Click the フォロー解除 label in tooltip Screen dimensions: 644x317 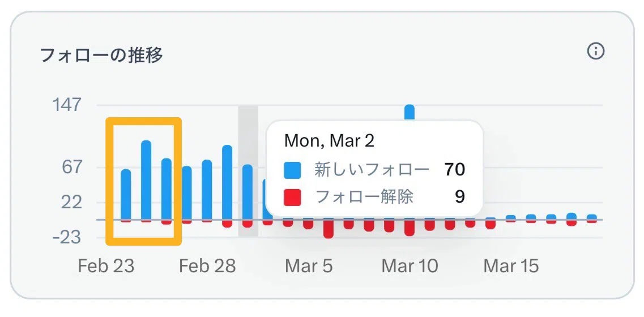click(364, 198)
